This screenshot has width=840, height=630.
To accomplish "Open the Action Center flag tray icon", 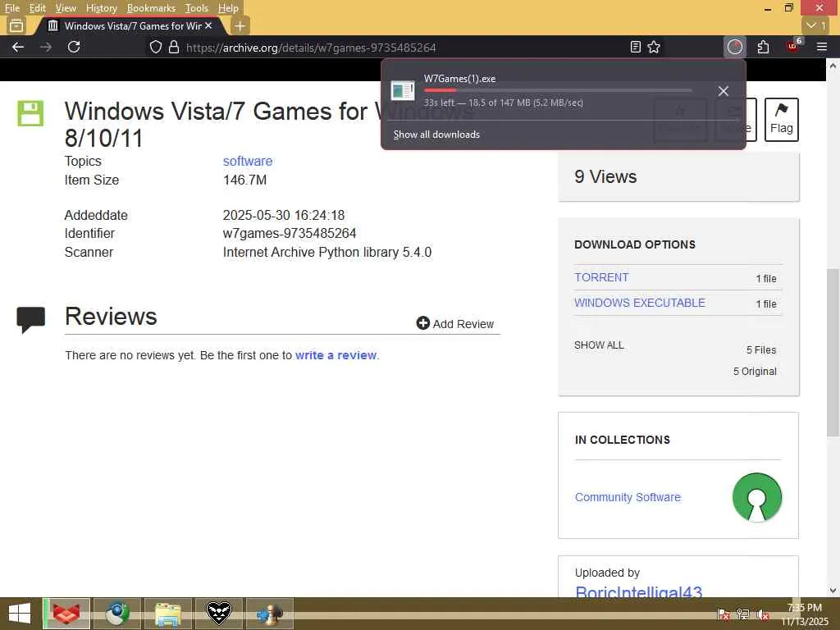I will [724, 614].
